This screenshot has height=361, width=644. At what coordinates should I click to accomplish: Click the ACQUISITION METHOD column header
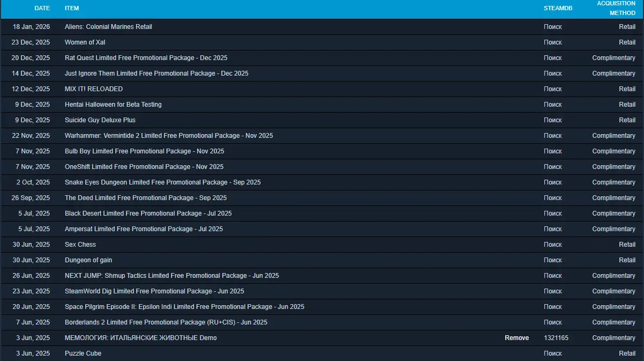tap(616, 8)
